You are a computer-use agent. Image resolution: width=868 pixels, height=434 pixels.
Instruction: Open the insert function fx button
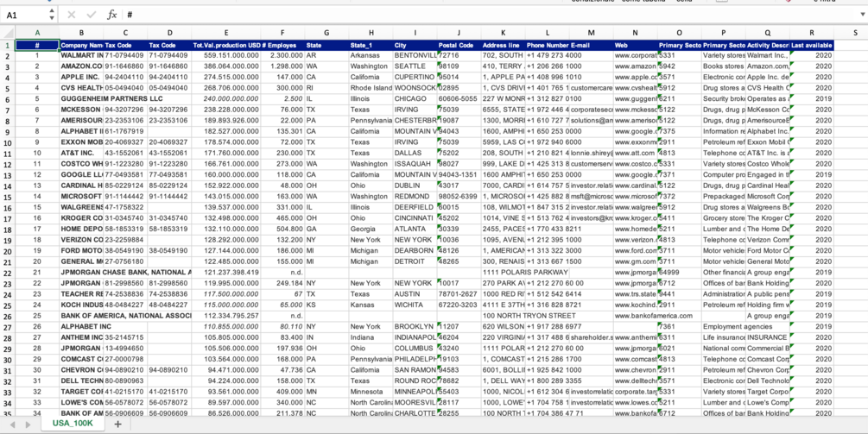click(x=111, y=15)
